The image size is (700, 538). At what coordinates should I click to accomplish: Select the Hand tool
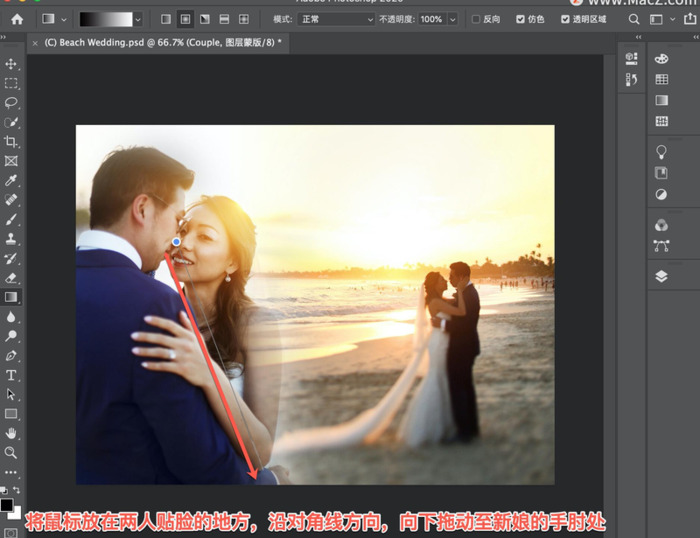coord(11,433)
